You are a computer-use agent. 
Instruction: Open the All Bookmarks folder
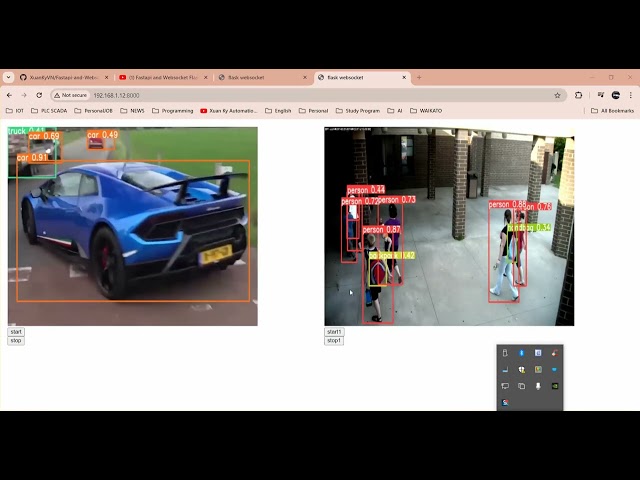click(x=612, y=111)
